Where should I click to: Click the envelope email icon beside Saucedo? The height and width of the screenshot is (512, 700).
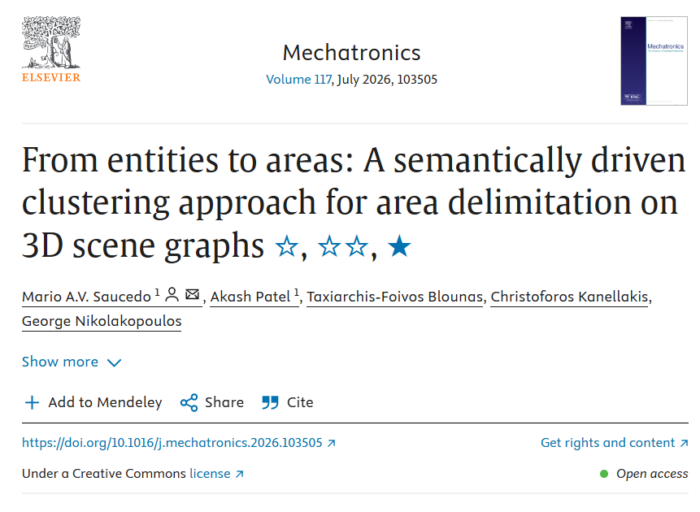[192, 295]
